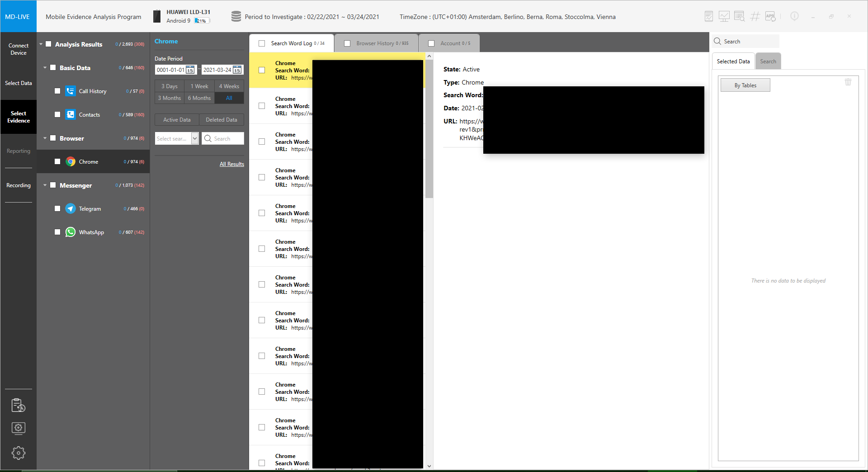This screenshot has width=868, height=472.
Task: Open the monitor chart statistics icon
Action: coord(724,17)
